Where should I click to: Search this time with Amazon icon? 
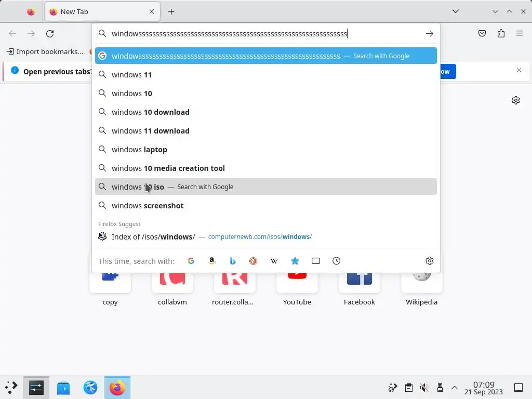pyautogui.click(x=212, y=261)
